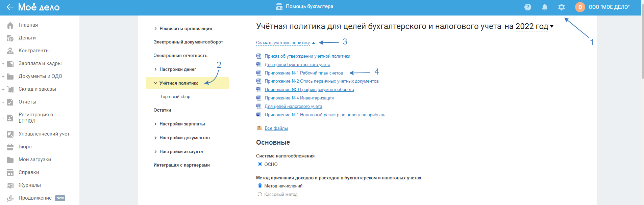Viewport: 644px width, 205px height.
Task: Click ООО "МОЕ ДЕЛО" company name
Action: click(x=609, y=7)
